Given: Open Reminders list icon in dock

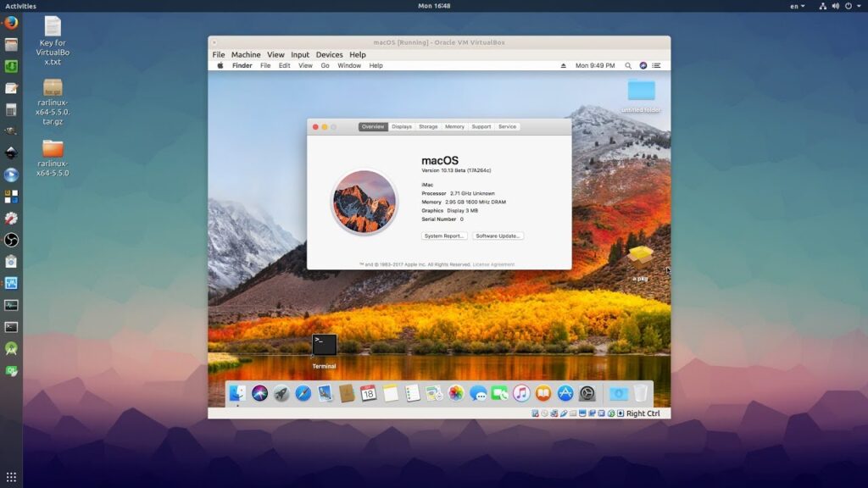Looking at the screenshot, I should point(413,393).
